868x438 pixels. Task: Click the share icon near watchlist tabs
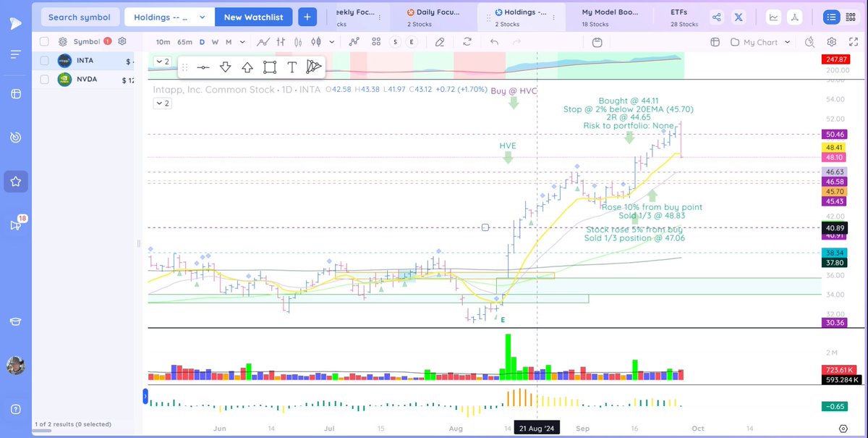tap(717, 17)
